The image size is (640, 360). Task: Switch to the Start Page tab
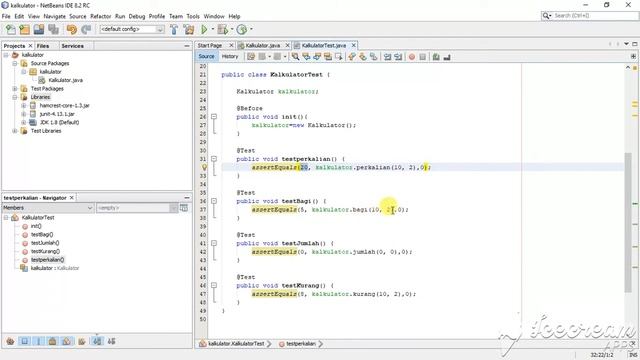210,45
